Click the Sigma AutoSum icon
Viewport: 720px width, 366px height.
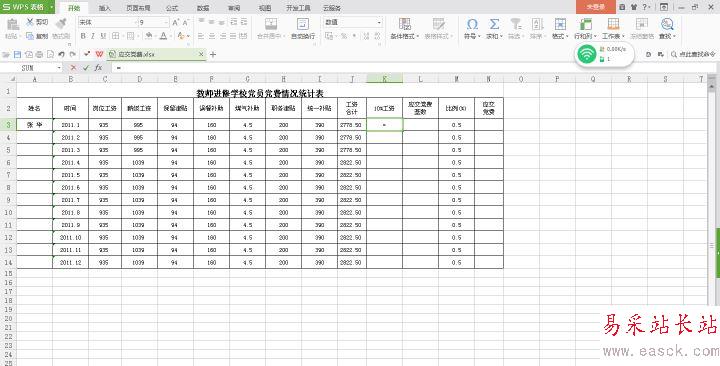pyautogui.click(x=494, y=24)
